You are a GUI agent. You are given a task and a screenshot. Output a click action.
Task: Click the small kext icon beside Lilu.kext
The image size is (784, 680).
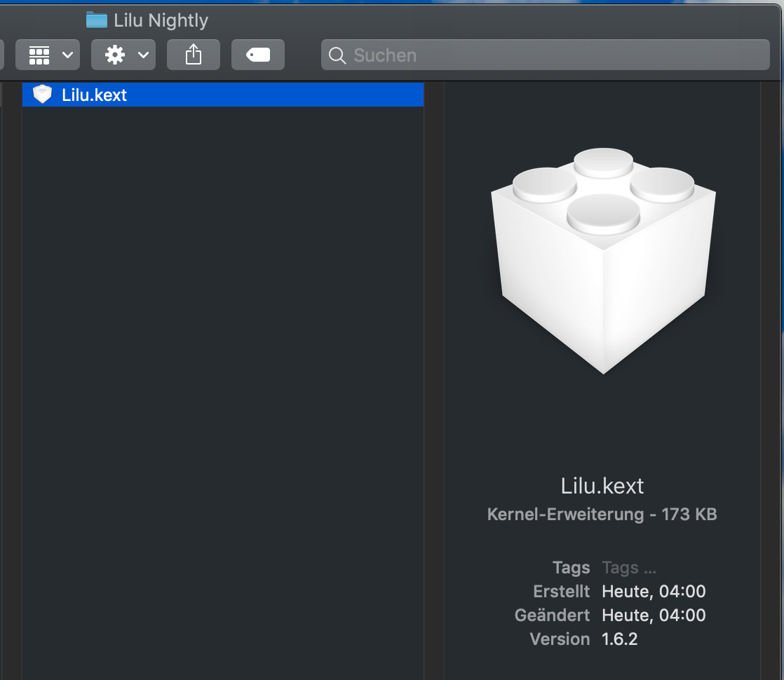tap(43, 95)
